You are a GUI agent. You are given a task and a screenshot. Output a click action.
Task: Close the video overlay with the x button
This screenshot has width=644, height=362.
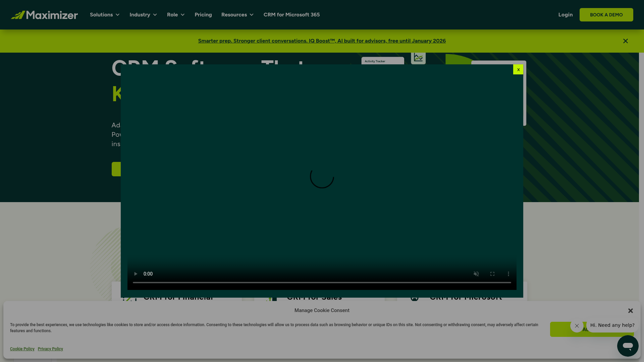[x=518, y=69]
